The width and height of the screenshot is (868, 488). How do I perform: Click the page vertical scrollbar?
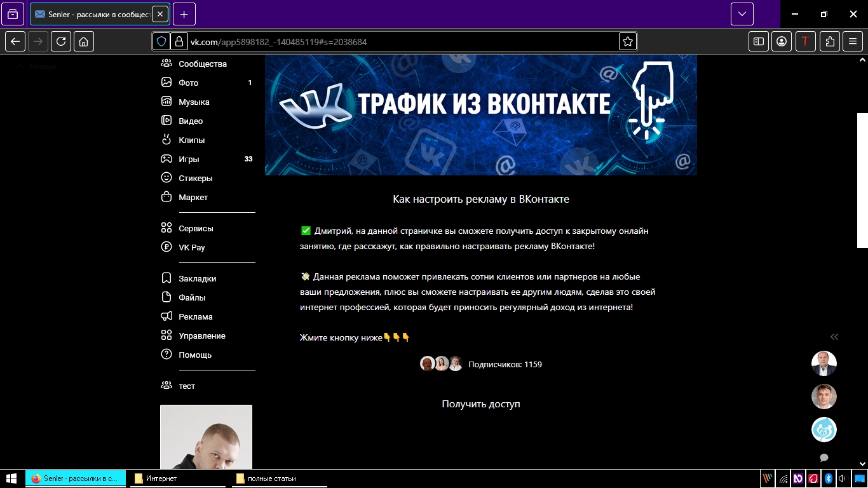click(862, 180)
